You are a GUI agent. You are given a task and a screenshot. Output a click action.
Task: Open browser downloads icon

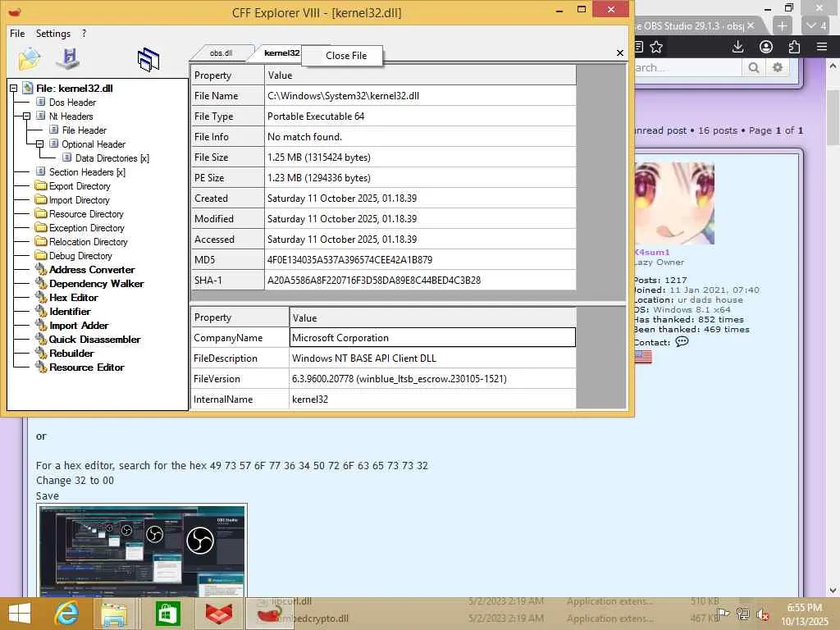click(x=737, y=47)
